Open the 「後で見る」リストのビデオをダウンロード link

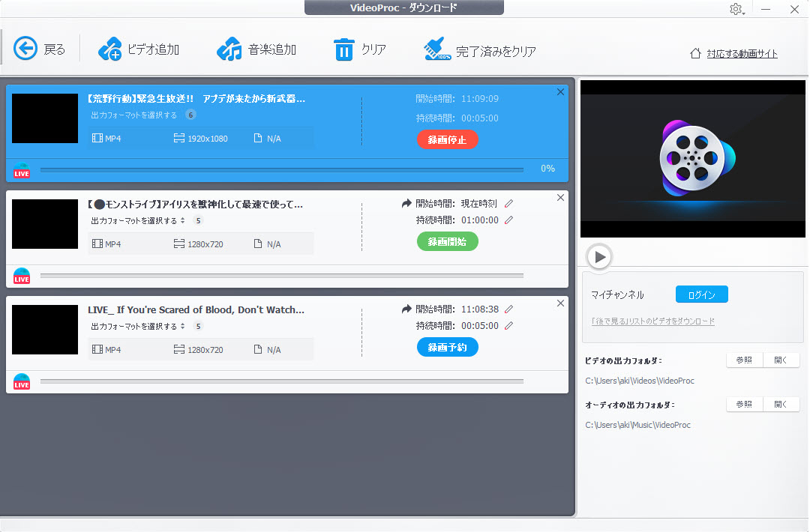pyautogui.click(x=653, y=321)
